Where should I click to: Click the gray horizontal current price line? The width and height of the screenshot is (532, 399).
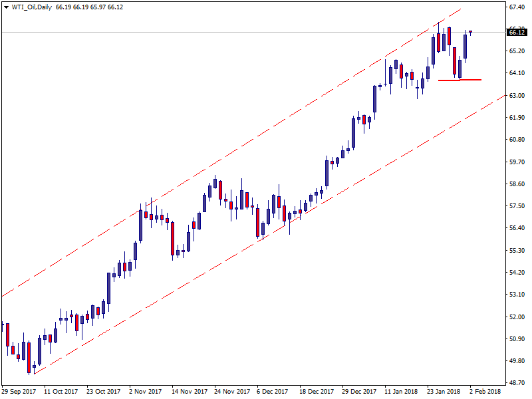pyautogui.click(x=199, y=32)
